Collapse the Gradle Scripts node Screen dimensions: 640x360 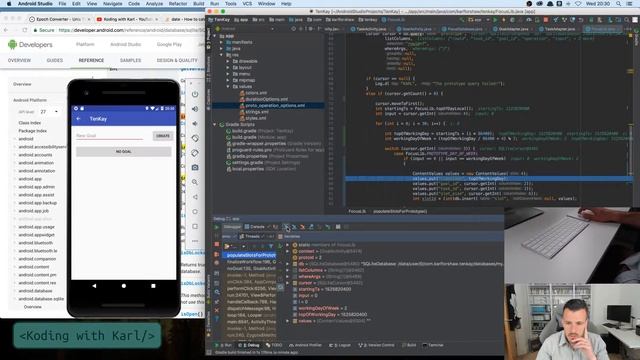[215, 124]
